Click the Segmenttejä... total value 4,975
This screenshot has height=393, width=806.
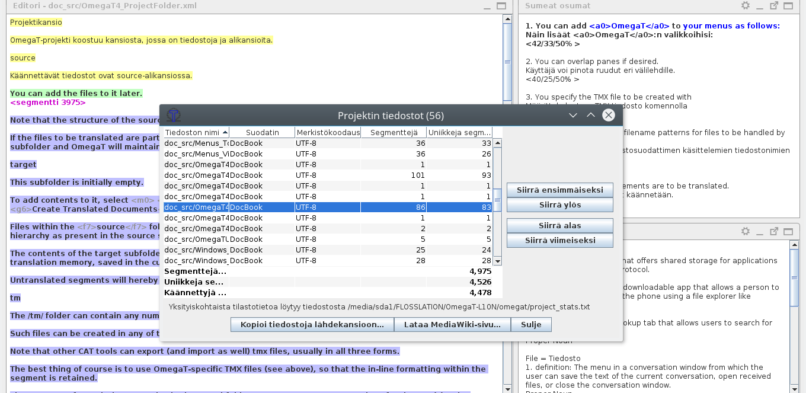point(480,271)
